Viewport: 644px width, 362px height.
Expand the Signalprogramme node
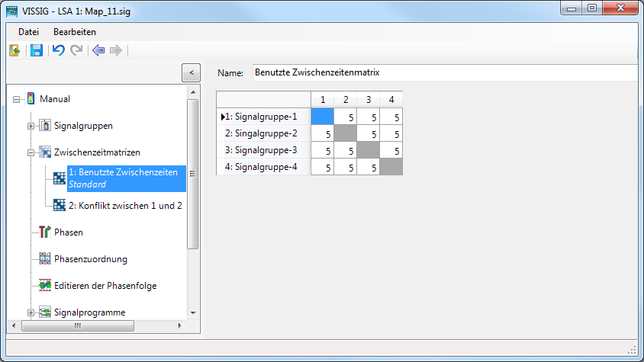coord(31,312)
